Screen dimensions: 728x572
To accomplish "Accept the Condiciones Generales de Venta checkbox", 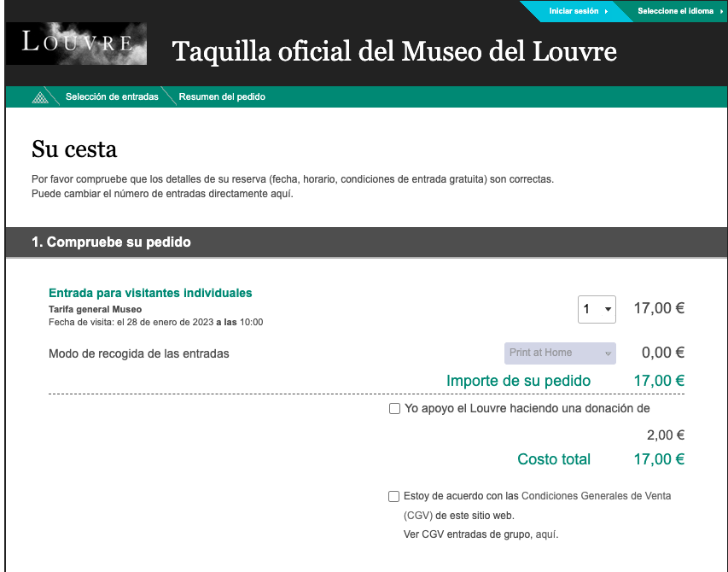I will [x=393, y=496].
